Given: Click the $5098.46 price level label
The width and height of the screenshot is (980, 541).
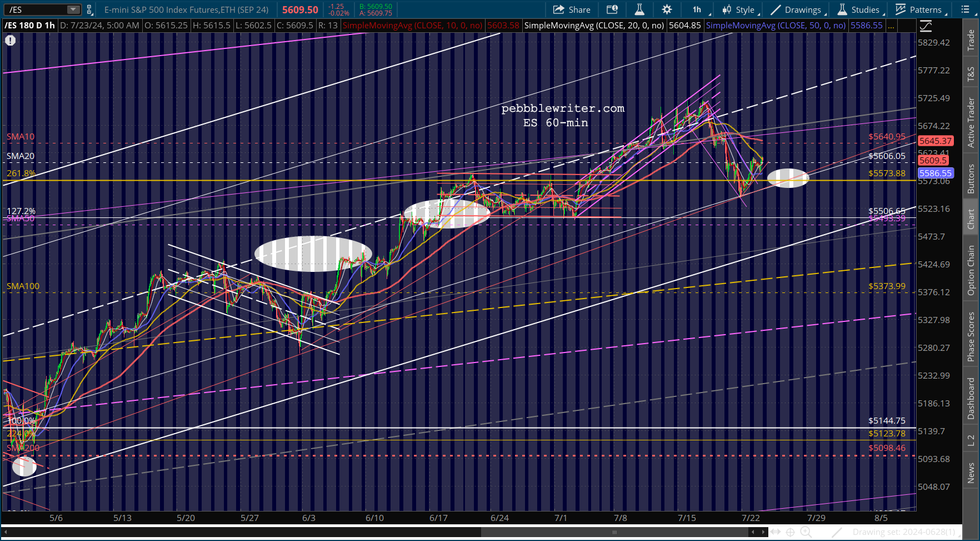Looking at the screenshot, I should pyautogui.click(x=887, y=448).
